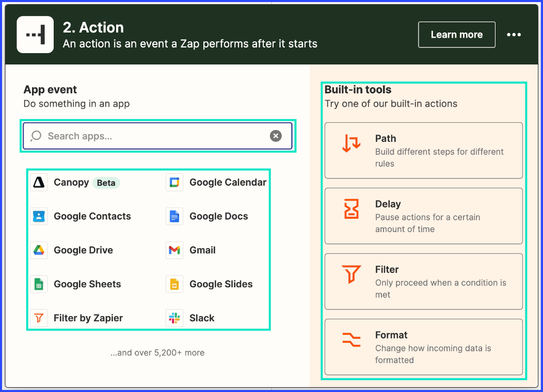Image resolution: width=543 pixels, height=392 pixels.
Task: Click 'Change how incoming data is formatted' text
Action: 433,354
